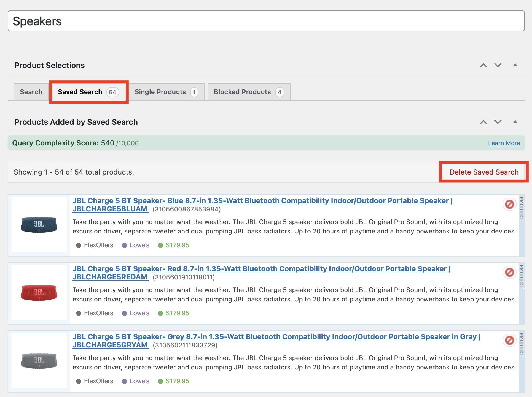
Task: Click the Delete Saved Search button
Action: point(484,172)
